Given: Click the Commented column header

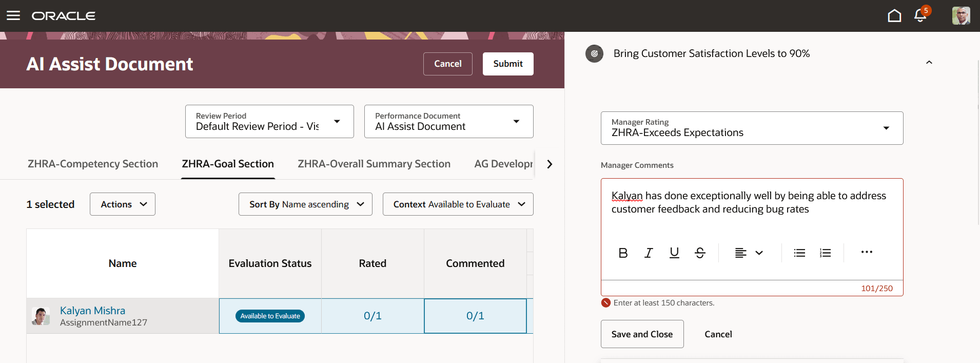Looking at the screenshot, I should coord(475,263).
